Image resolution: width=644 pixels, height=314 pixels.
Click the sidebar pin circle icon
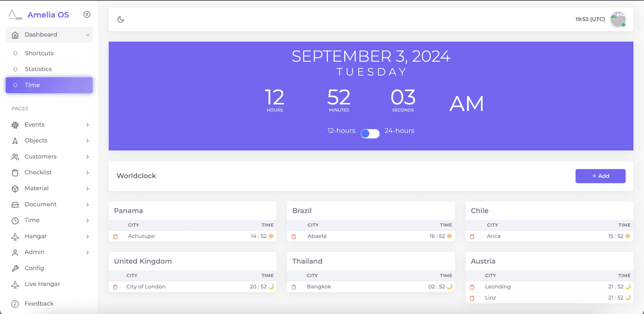(x=86, y=15)
